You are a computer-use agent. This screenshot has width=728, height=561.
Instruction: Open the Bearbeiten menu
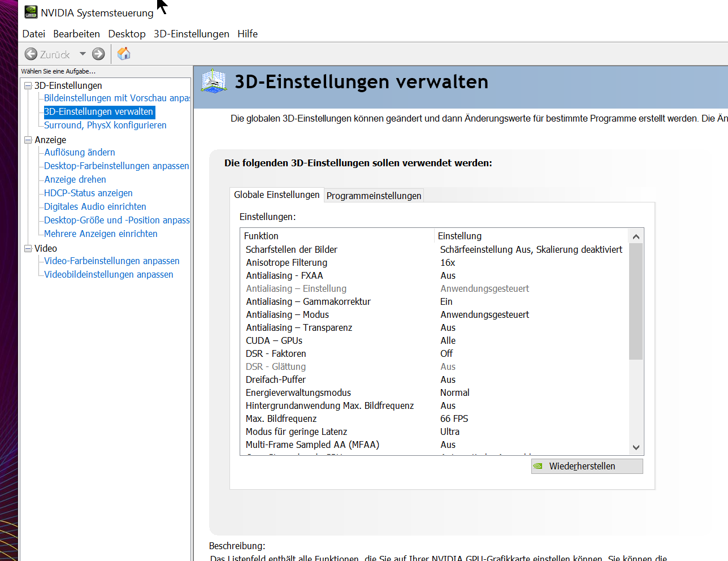76,34
